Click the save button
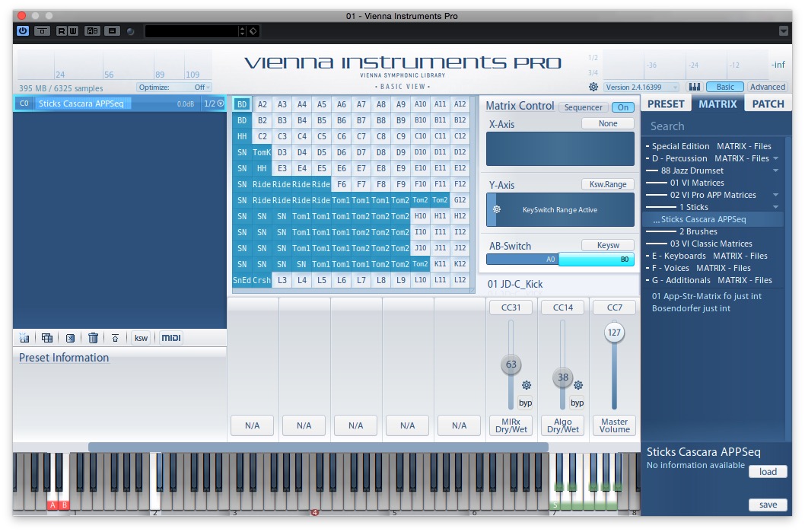Screen dimensions: 805x532 point(768,505)
